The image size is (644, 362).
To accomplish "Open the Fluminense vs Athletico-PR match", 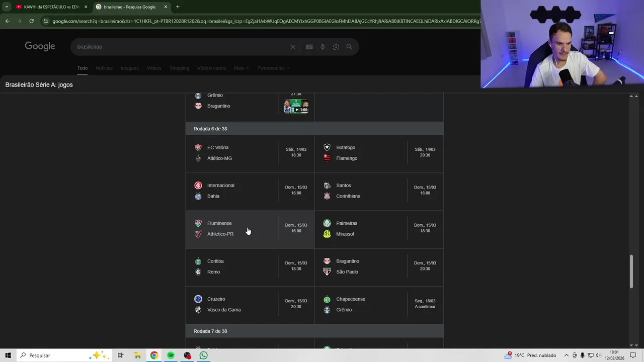I will [x=250, y=229].
